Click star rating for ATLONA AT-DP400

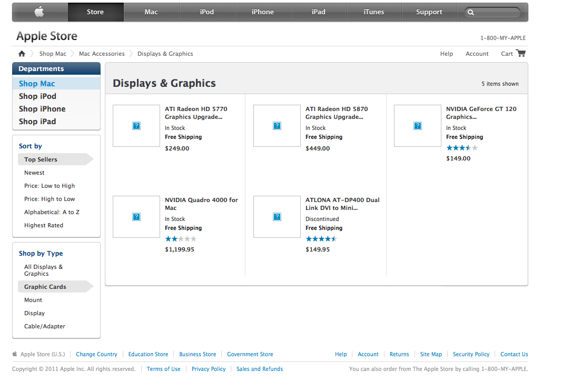tap(321, 239)
